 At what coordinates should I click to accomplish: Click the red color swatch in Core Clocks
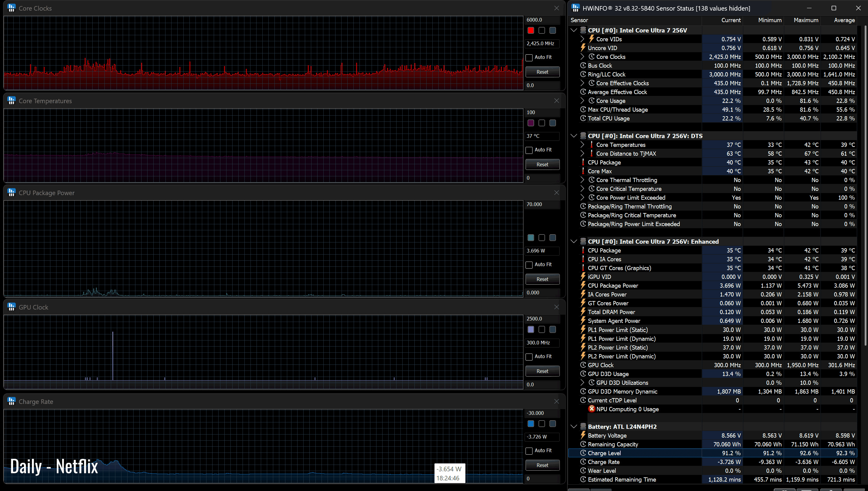tap(531, 31)
